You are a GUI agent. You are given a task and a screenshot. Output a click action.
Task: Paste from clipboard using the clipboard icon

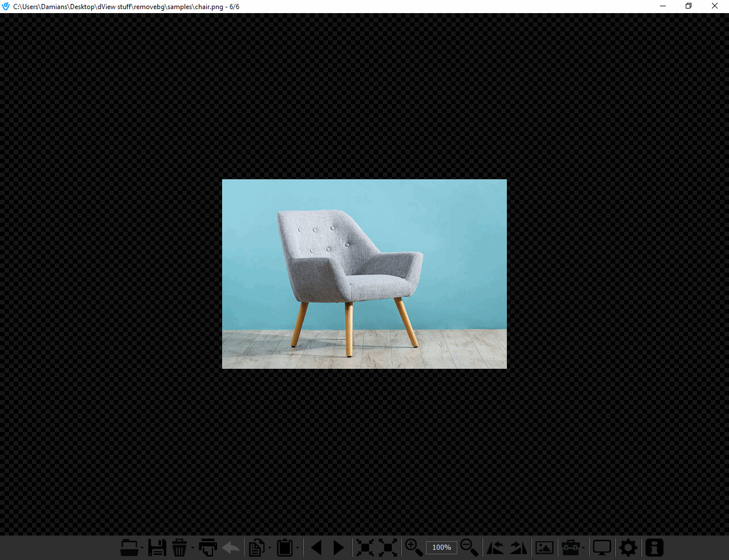[x=285, y=547]
